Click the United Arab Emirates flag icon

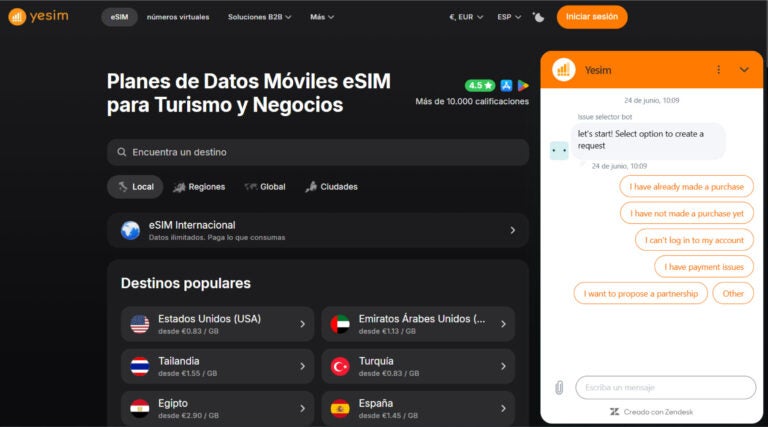[340, 324]
